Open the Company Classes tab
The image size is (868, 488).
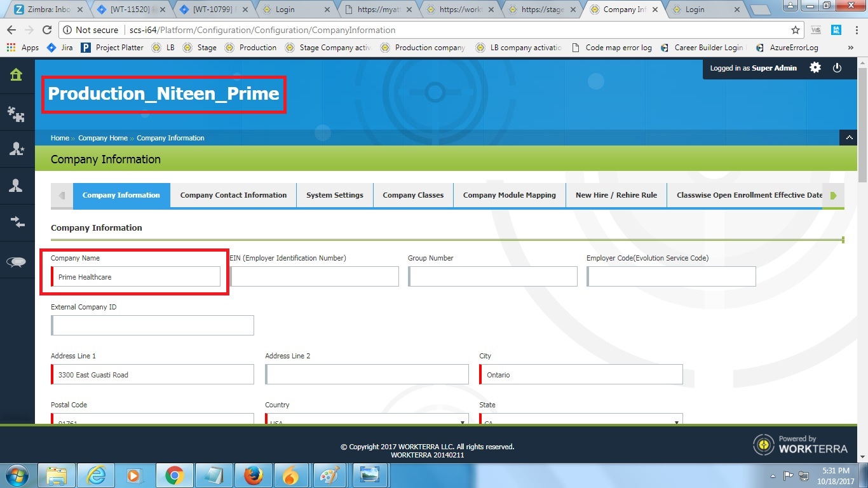(413, 195)
